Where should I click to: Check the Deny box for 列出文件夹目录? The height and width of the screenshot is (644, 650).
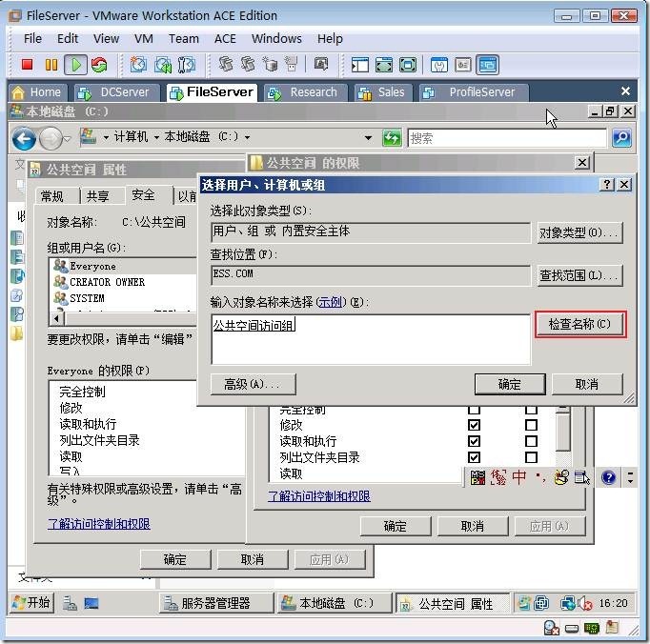pyautogui.click(x=531, y=457)
